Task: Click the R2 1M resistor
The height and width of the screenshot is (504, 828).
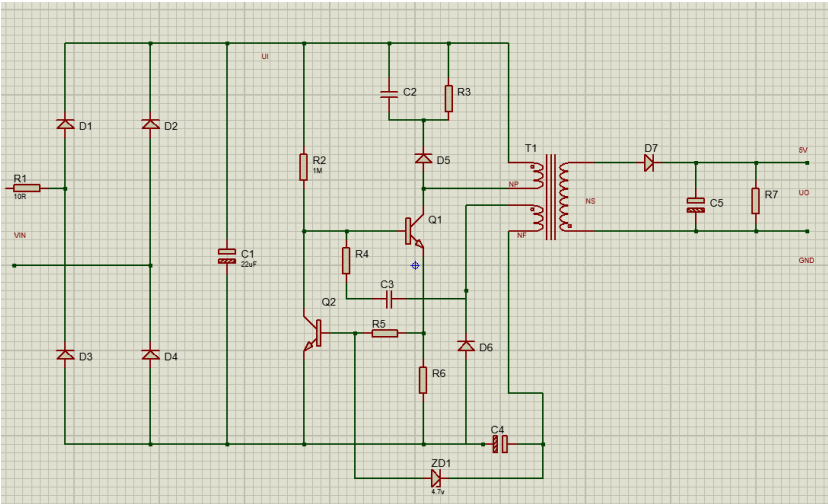Action: click(303, 167)
